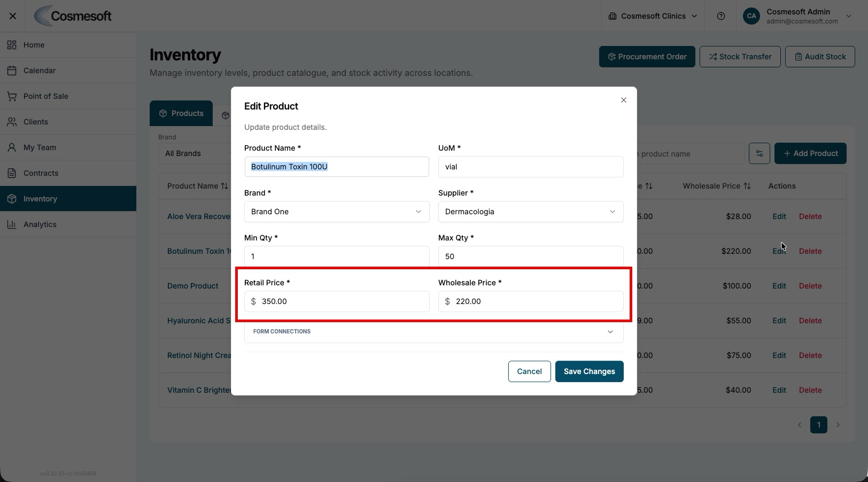Click into the UoM field

click(531, 167)
